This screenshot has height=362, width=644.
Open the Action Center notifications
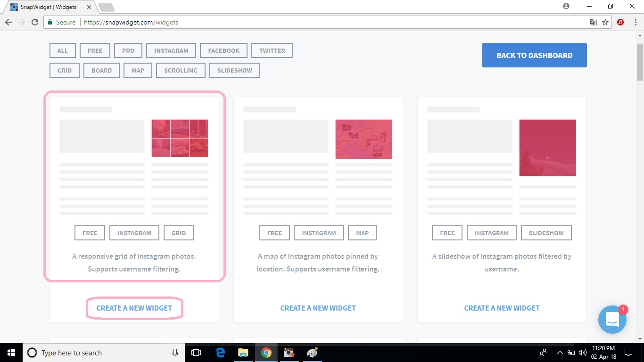pos(628,353)
